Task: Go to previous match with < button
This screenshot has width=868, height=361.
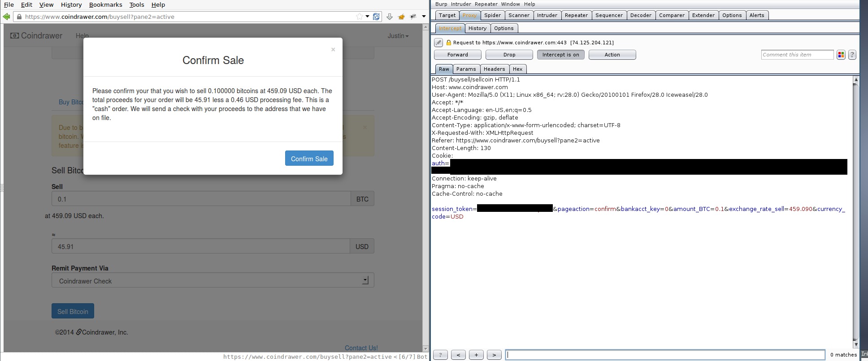Action: pyautogui.click(x=458, y=355)
